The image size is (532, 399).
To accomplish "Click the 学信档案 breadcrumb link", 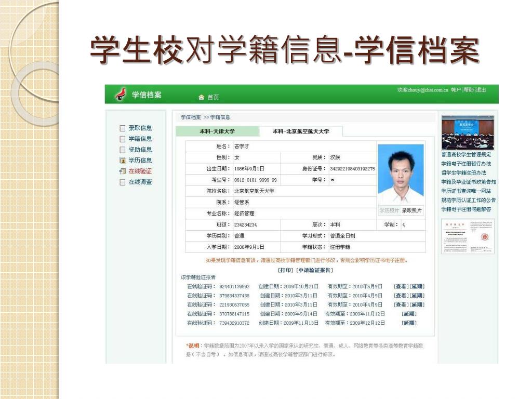I will point(191,117).
